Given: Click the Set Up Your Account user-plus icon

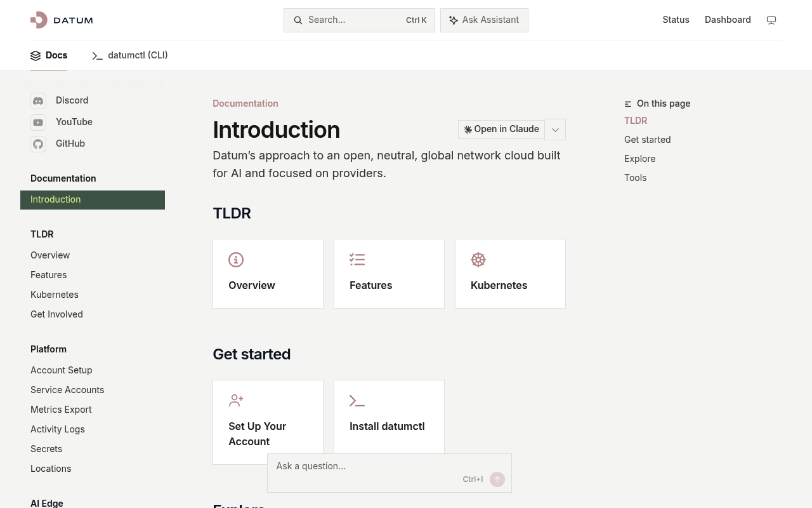Looking at the screenshot, I should tap(236, 400).
